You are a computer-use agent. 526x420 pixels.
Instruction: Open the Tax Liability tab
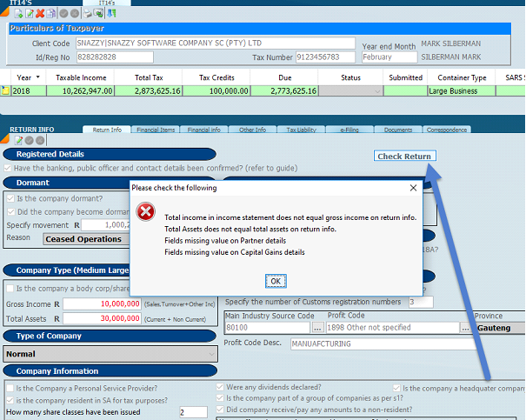301,130
